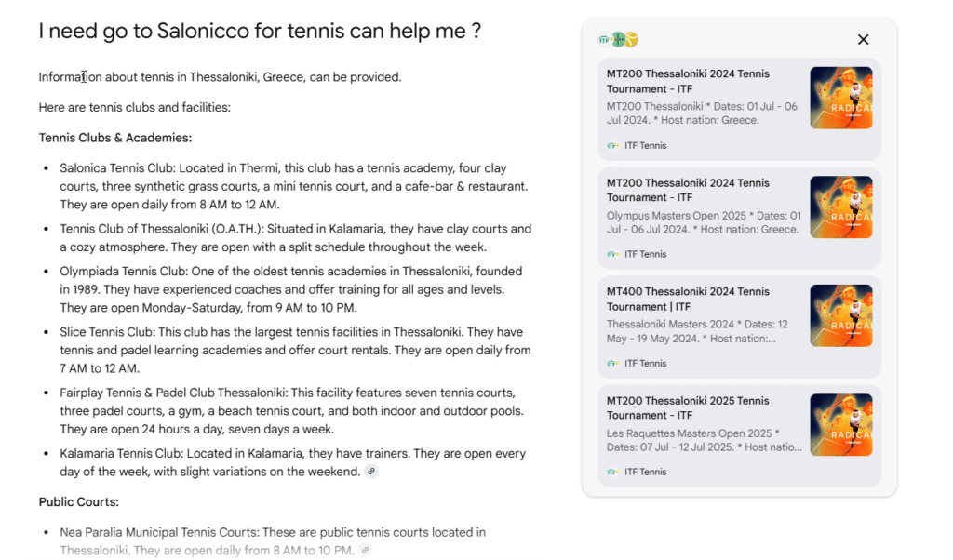Image resolution: width=953 pixels, height=560 pixels.
Task: Click ITF Tennis label on fourth card
Action: coord(646,472)
